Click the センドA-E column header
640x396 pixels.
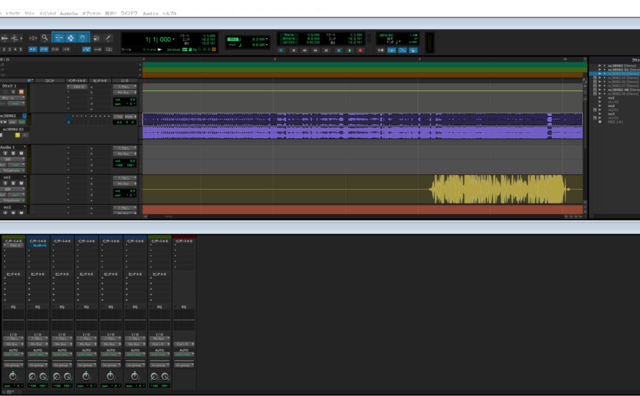pos(100,80)
